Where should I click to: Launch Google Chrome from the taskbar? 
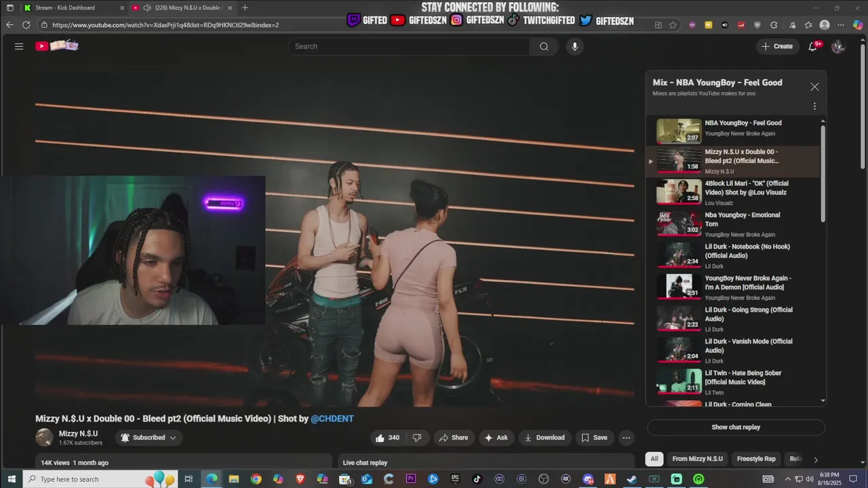[256, 479]
